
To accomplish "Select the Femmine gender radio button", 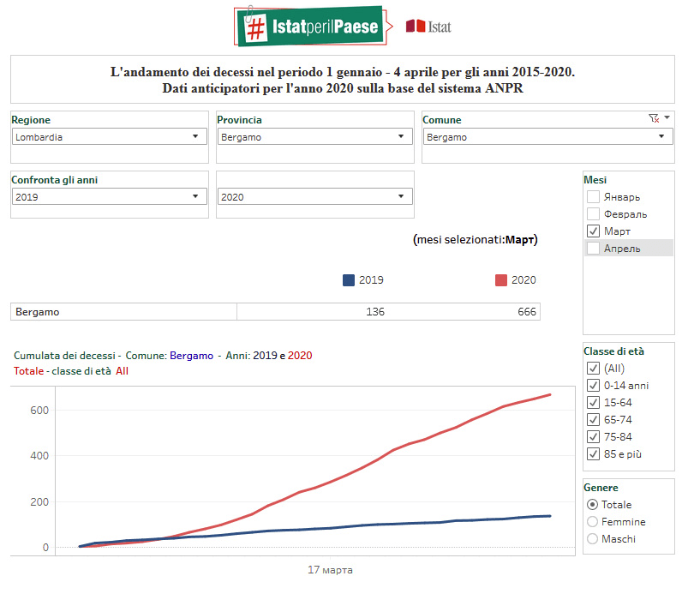I will tap(592, 522).
